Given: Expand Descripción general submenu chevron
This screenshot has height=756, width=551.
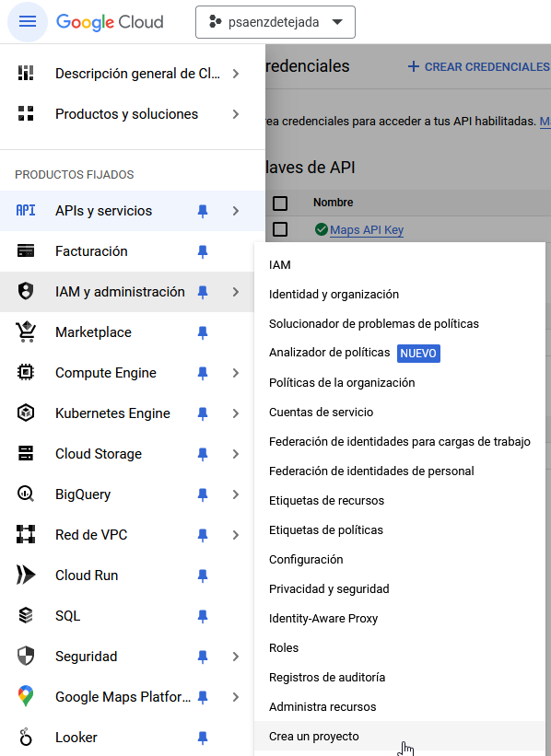Looking at the screenshot, I should [x=236, y=74].
